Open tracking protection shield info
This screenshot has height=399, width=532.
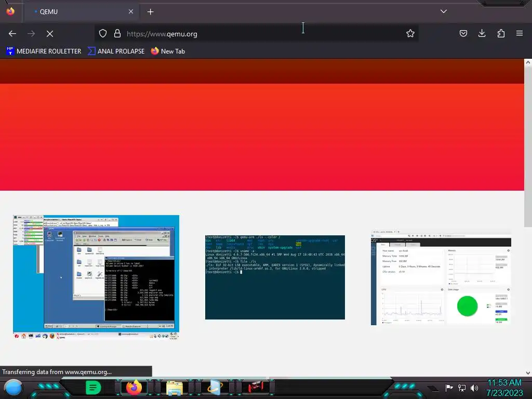103,34
